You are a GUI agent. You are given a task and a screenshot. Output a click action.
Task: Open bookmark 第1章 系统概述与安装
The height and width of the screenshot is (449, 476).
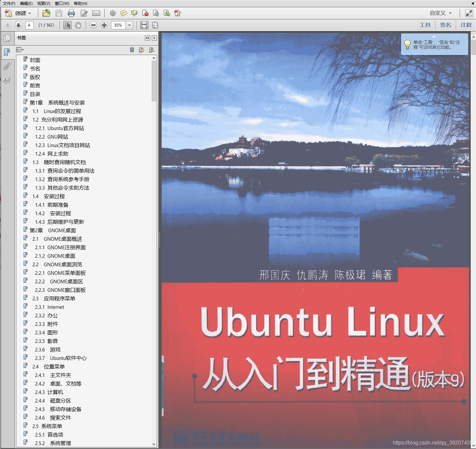coord(57,103)
